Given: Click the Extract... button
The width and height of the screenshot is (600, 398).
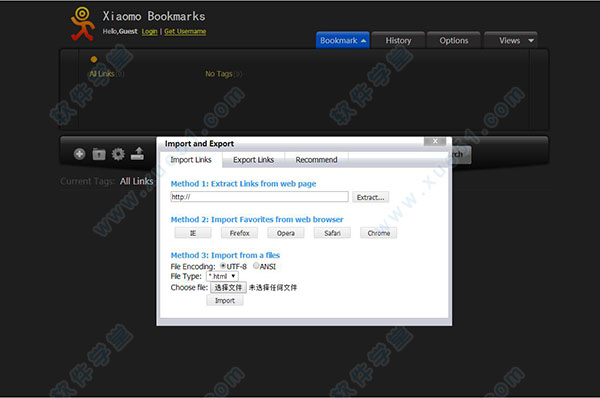Looking at the screenshot, I should (x=370, y=197).
